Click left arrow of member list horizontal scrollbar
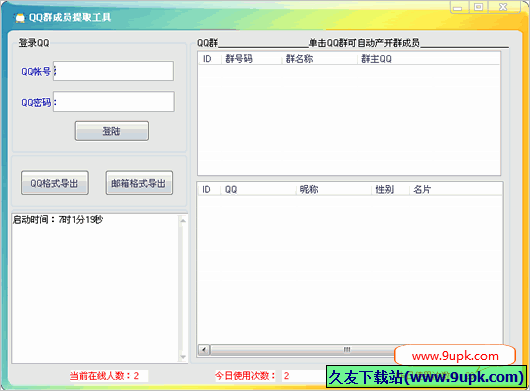 [x=204, y=349]
